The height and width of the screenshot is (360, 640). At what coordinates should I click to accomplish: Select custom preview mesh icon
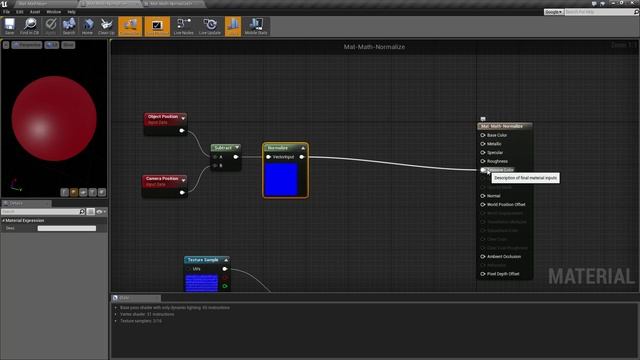pos(102,192)
